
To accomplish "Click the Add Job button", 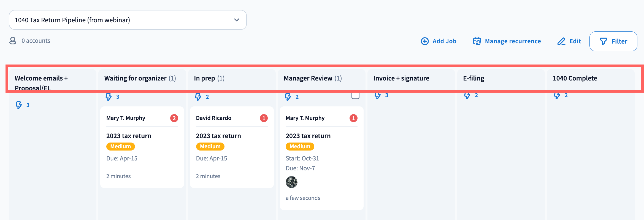I will (x=439, y=41).
